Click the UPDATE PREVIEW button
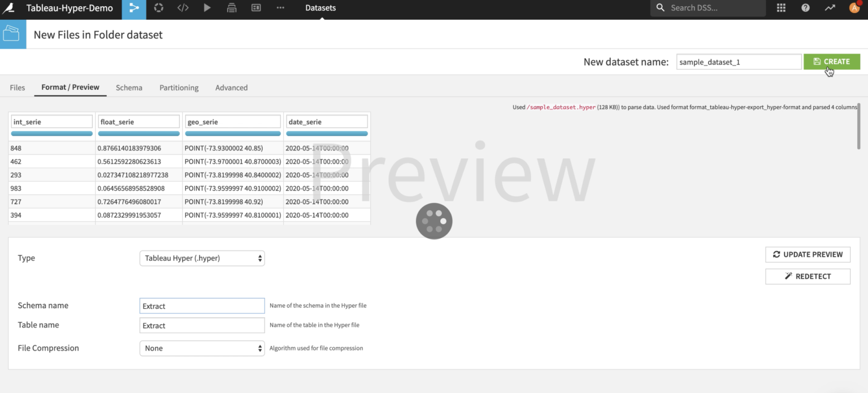This screenshot has width=868, height=393. pyautogui.click(x=808, y=254)
